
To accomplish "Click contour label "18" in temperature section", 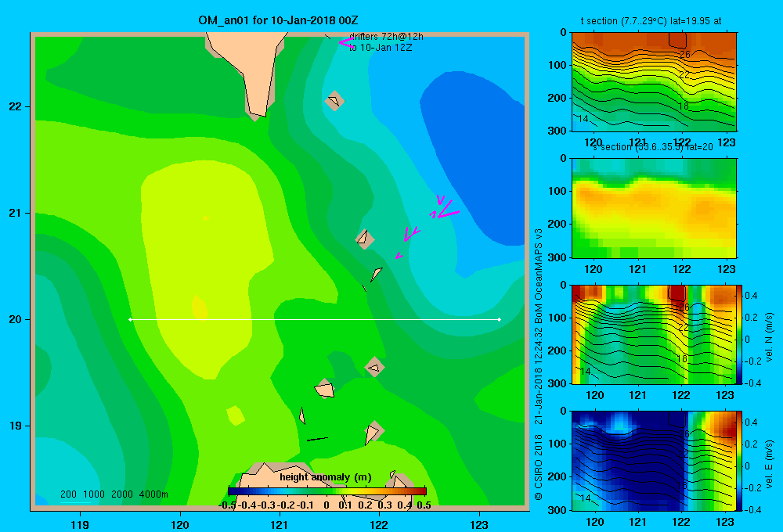I will pyautogui.click(x=683, y=106).
